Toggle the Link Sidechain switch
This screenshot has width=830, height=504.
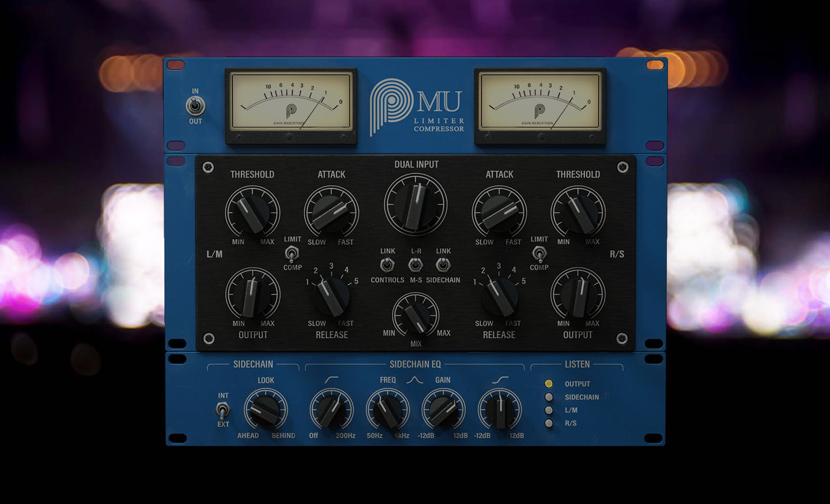pyautogui.click(x=443, y=265)
